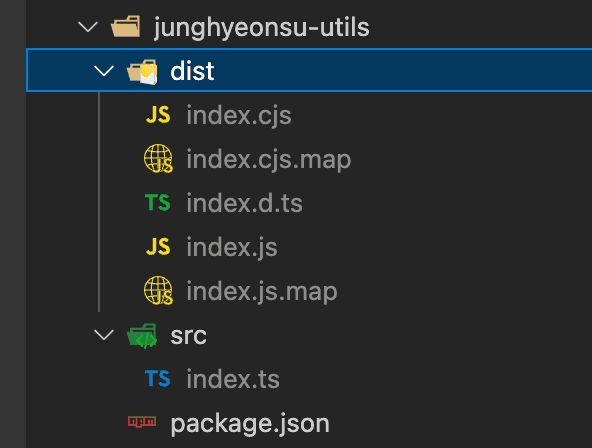592x448 pixels.
Task: Select the index.js.map source map
Action: [309, 291]
